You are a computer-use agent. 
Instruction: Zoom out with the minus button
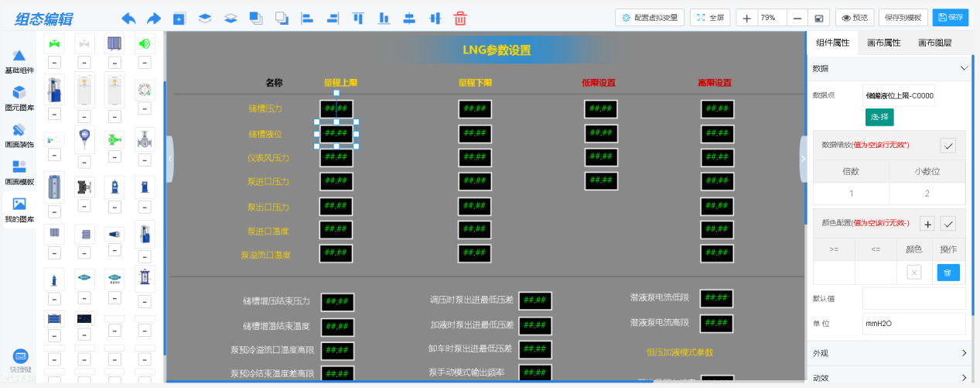[797, 18]
